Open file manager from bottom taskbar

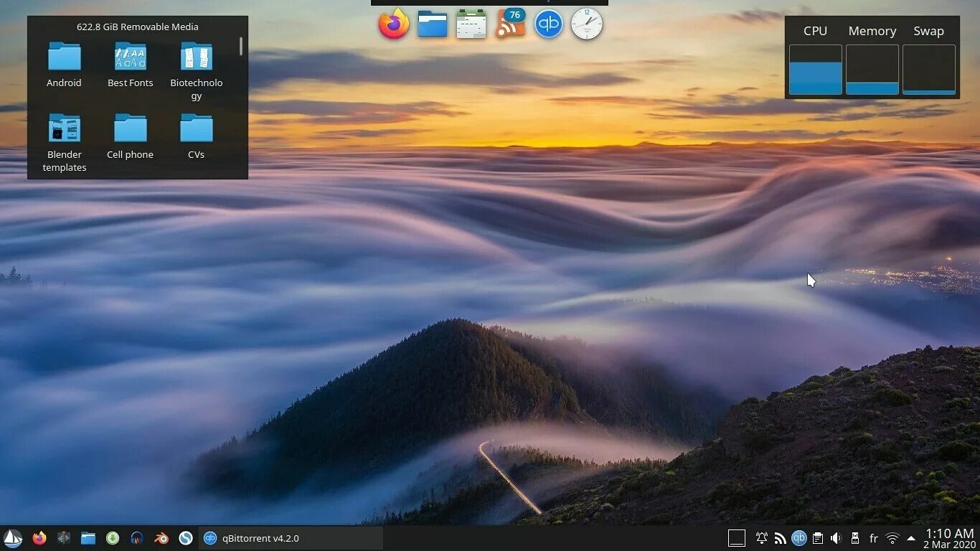(88, 538)
